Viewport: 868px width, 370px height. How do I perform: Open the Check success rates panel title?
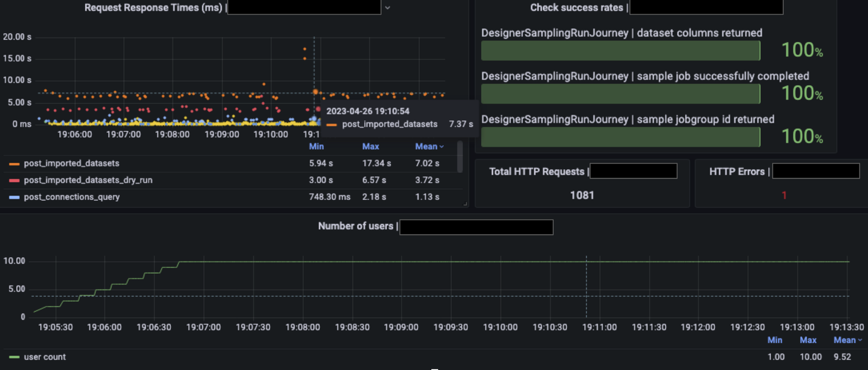(x=577, y=8)
